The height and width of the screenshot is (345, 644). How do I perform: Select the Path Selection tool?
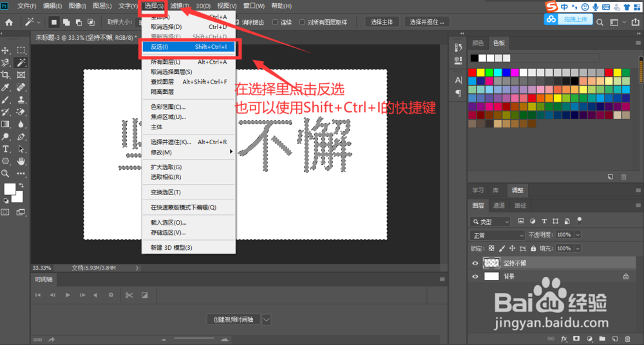click(21, 149)
